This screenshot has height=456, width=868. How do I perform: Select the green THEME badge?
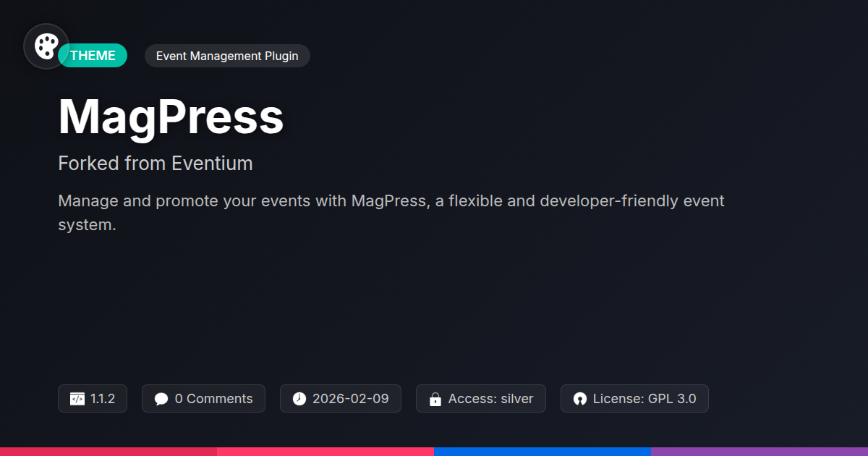pyautogui.click(x=93, y=56)
